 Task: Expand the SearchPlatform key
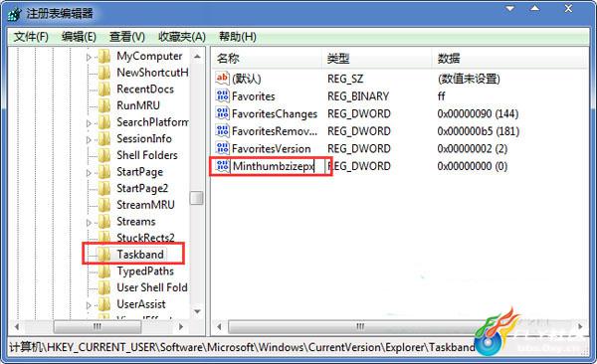point(89,123)
